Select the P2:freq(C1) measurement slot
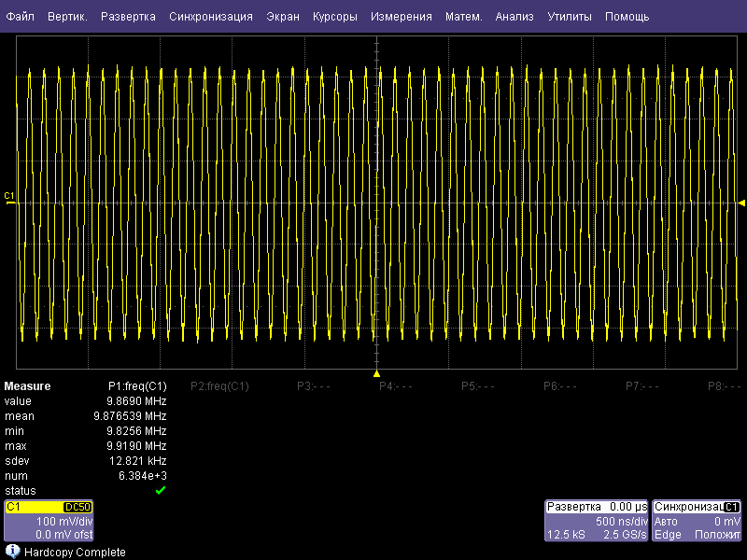Screen dimensions: 747x560 (x=219, y=386)
